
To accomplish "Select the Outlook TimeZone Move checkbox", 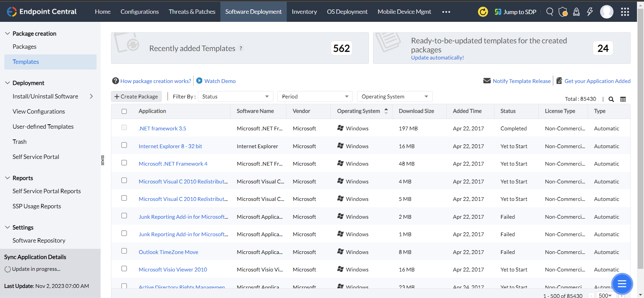I will (x=124, y=251).
